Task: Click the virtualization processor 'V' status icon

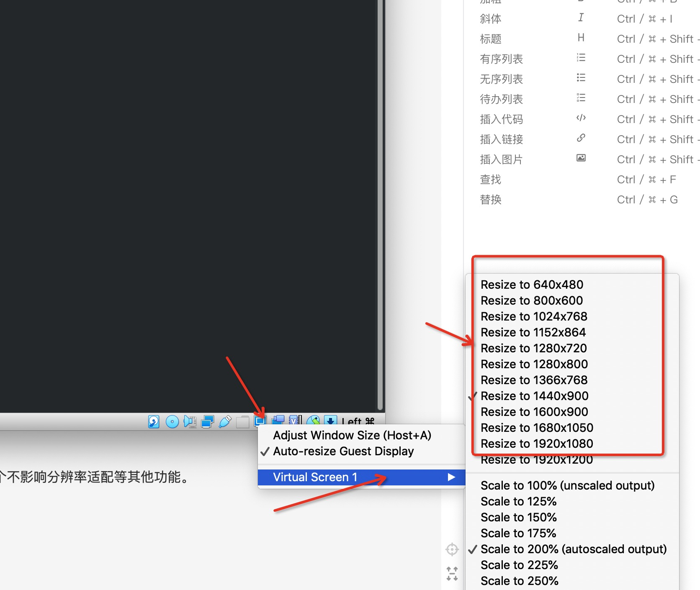Action: click(x=295, y=420)
